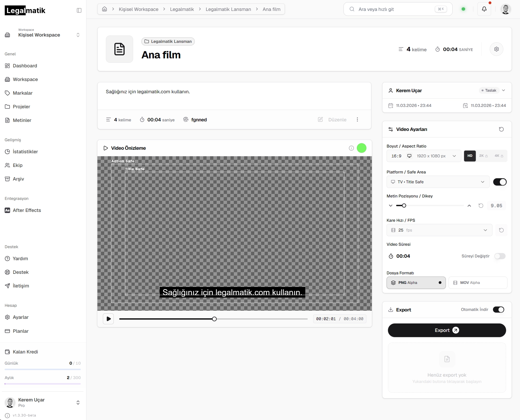Go to After Effects integration

click(27, 210)
